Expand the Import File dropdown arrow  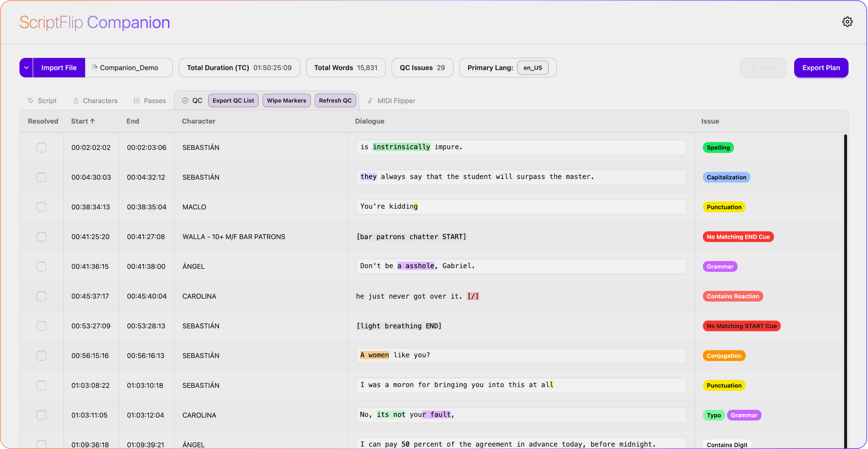coord(26,68)
